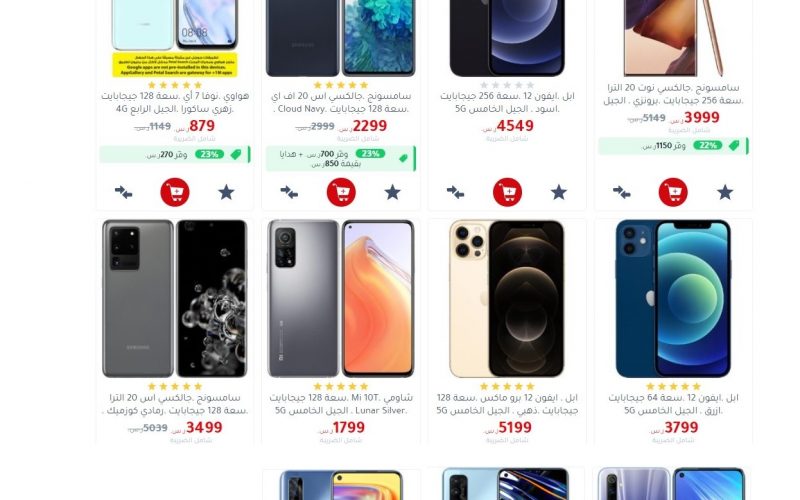Open Xiaomi Mi 10T Lunar Silver image
Screen dimensions: 800x500
341,298
